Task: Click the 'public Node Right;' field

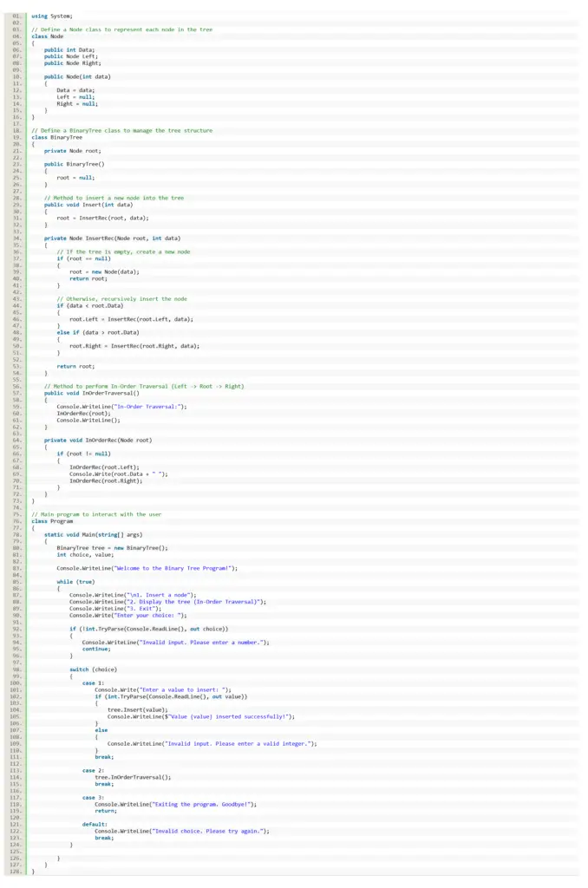Action: click(x=73, y=63)
